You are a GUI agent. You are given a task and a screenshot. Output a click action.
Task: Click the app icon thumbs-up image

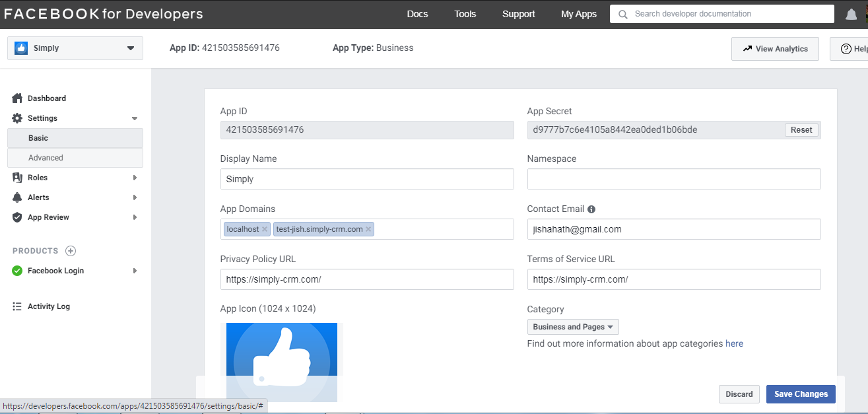click(x=282, y=362)
